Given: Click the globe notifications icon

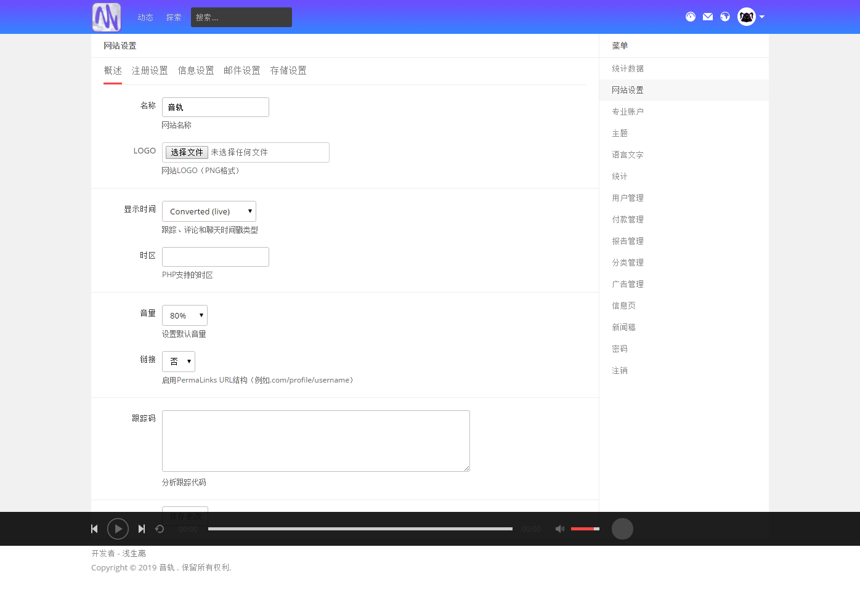Looking at the screenshot, I should pyautogui.click(x=725, y=17).
